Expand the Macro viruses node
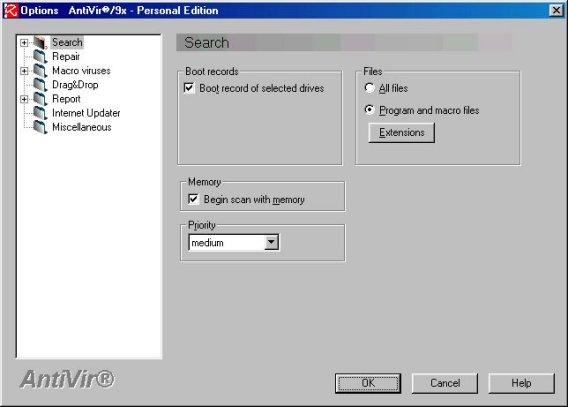The height and width of the screenshot is (407, 568). pos(24,71)
